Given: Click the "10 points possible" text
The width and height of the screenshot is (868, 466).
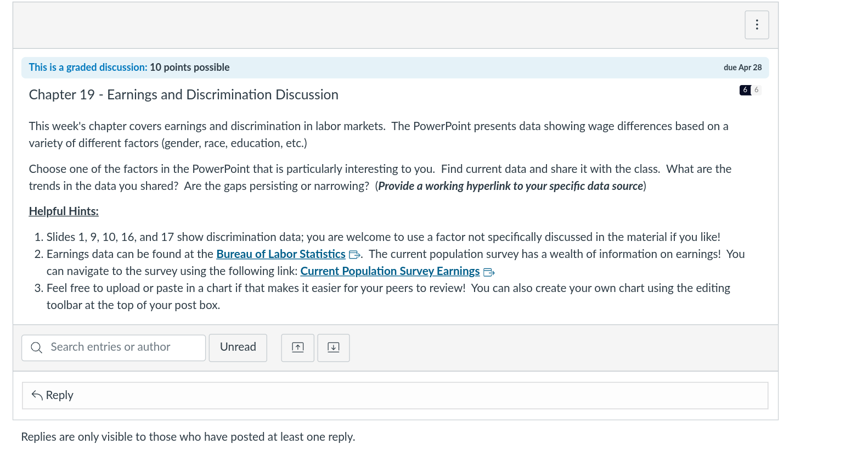Looking at the screenshot, I should click(189, 68).
